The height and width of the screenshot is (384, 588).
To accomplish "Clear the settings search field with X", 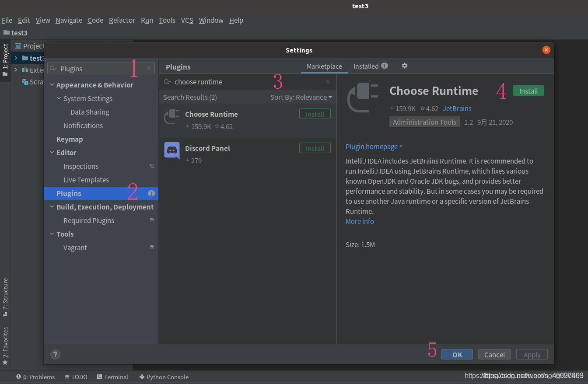I will click(149, 69).
